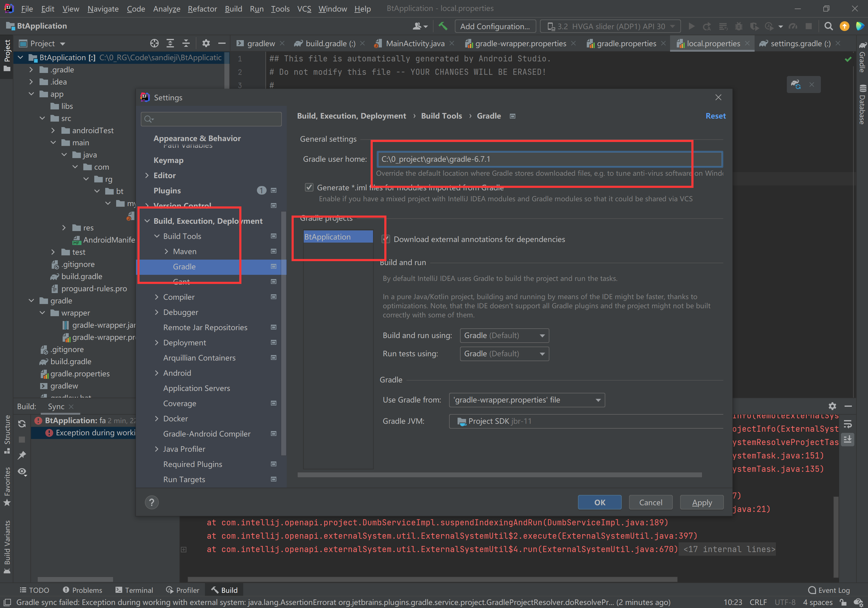Click the pin icon in Build panel
This screenshot has width=868, height=608.
(x=22, y=455)
